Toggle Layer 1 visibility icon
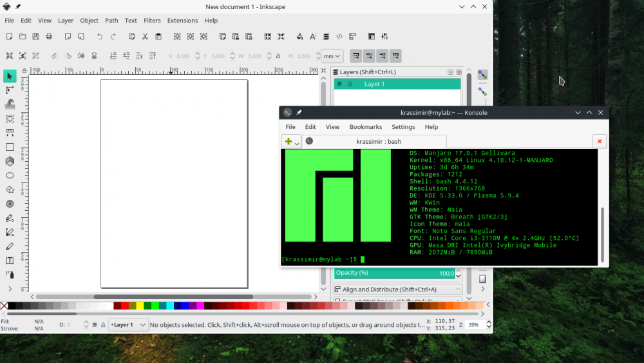 coord(339,84)
